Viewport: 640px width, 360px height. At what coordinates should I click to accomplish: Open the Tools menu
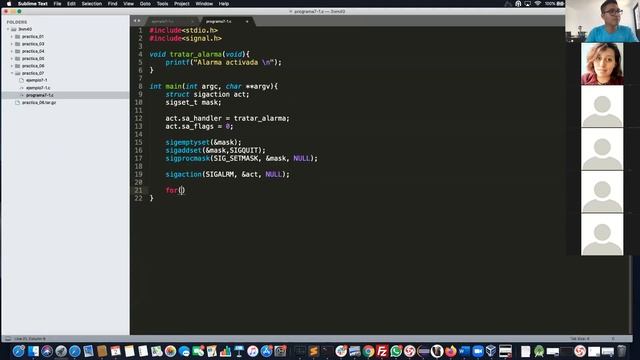[x=162, y=4]
